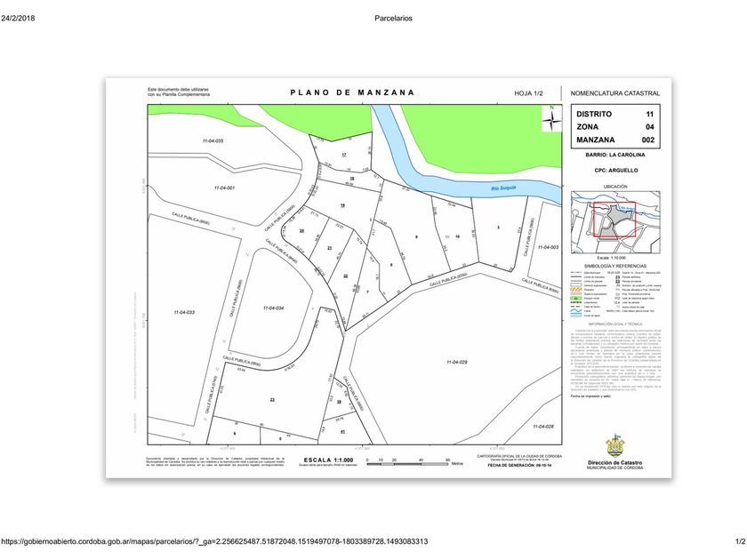Viewport: 747px width, 560px height.
Task: Click the "Escala: 1:10.000" caption
Action: point(611,258)
